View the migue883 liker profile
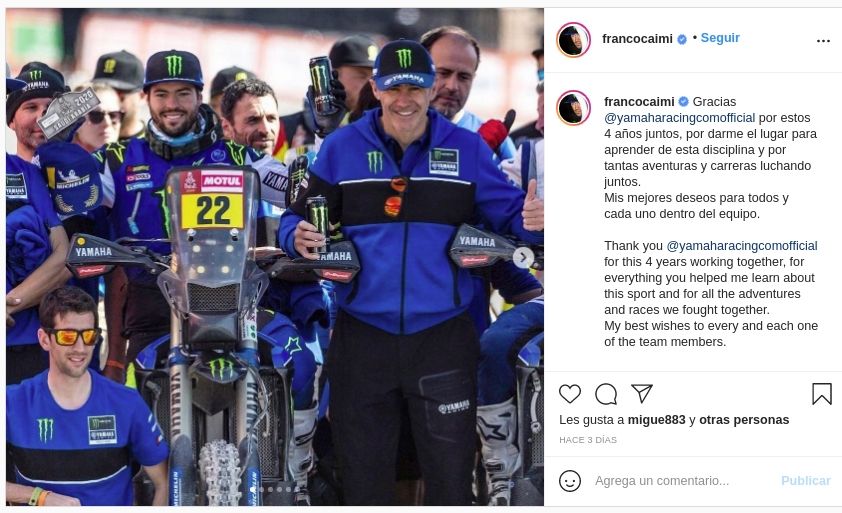This screenshot has height=513, width=842. coord(656,420)
